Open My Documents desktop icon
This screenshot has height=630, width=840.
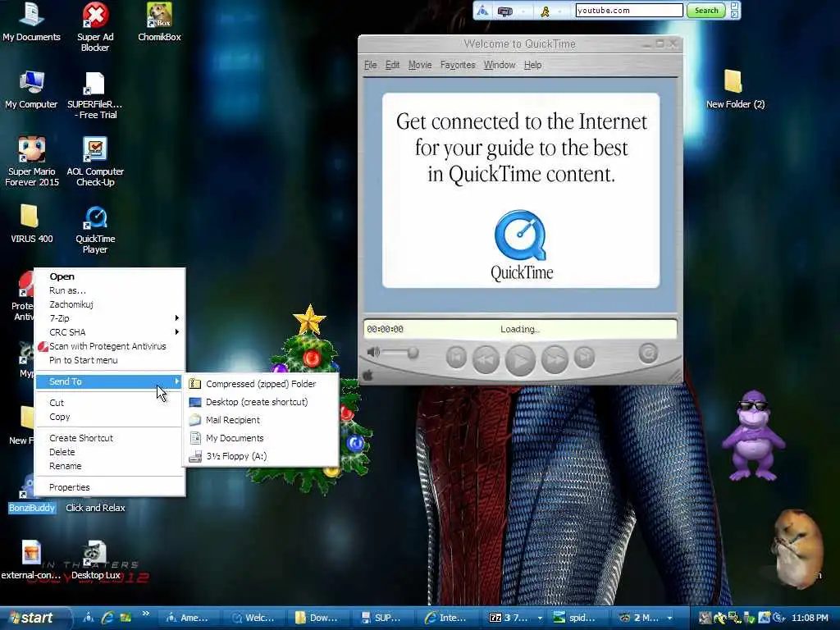31,21
